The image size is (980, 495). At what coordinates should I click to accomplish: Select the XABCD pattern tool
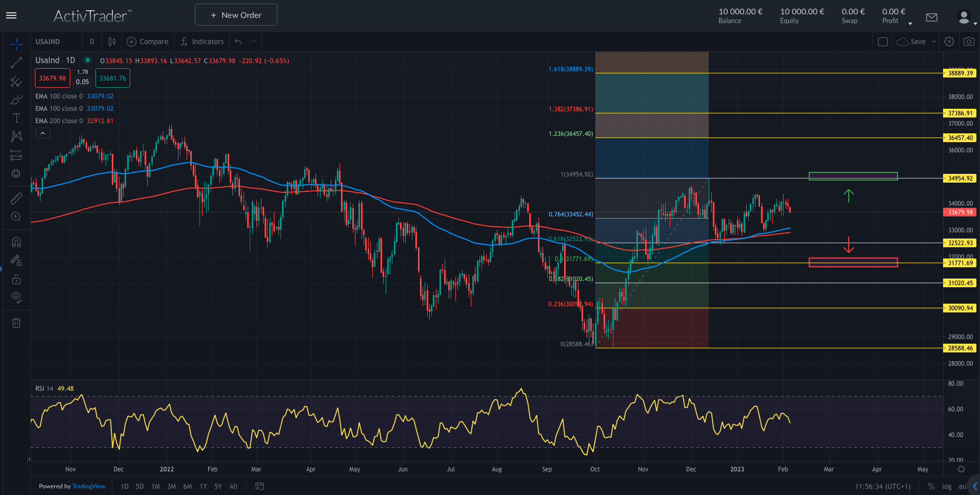click(x=16, y=136)
